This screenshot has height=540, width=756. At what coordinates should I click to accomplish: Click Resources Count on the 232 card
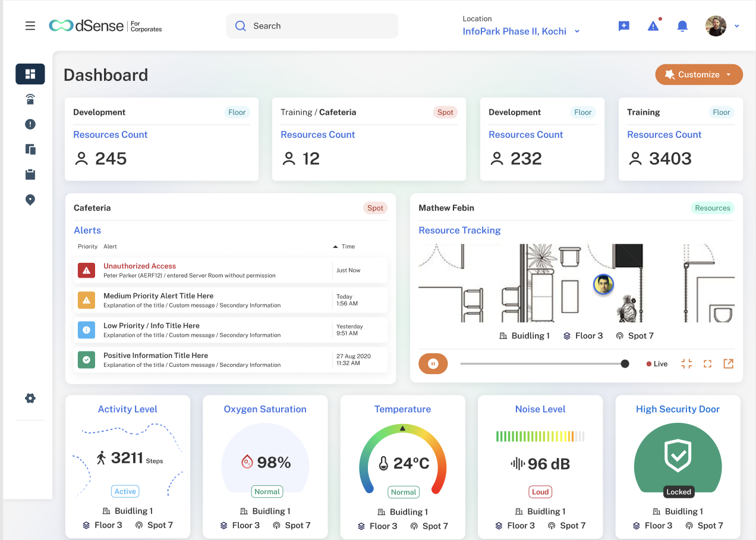pyautogui.click(x=525, y=135)
